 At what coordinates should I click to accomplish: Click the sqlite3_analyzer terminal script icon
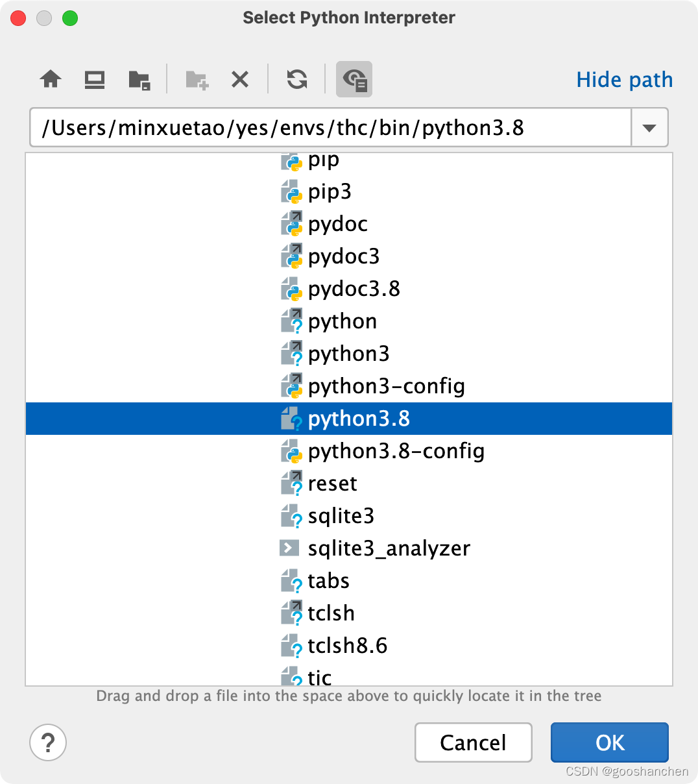click(289, 548)
